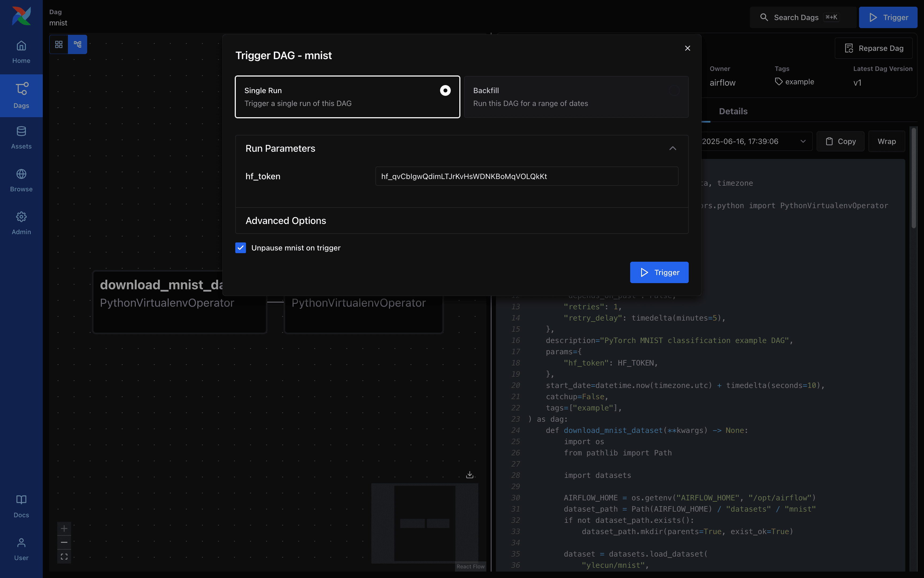Screen dimensions: 924x578
Task: Close the Trigger DAG dialog
Action: pyautogui.click(x=688, y=48)
